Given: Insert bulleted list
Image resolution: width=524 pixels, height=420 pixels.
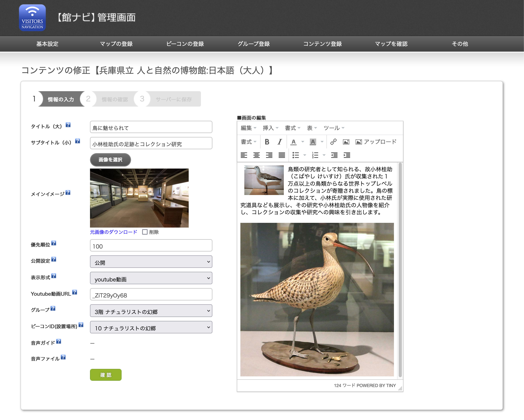Looking at the screenshot, I should pyautogui.click(x=295, y=155).
